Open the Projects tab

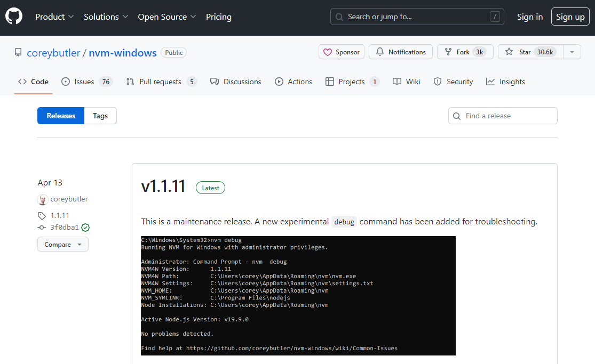coord(353,82)
